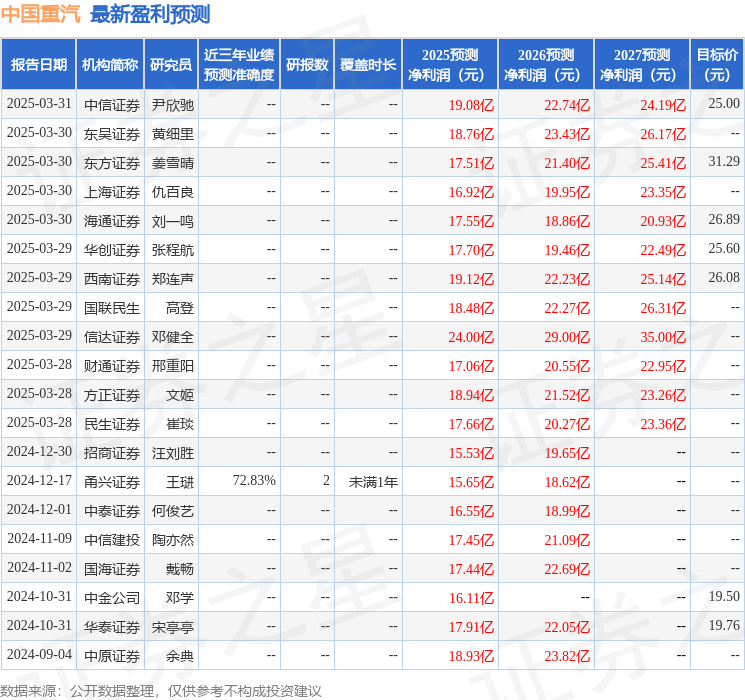Viewport: 745px width, 700px height.
Task: Click analyst name 邓健全
Action: (172, 337)
